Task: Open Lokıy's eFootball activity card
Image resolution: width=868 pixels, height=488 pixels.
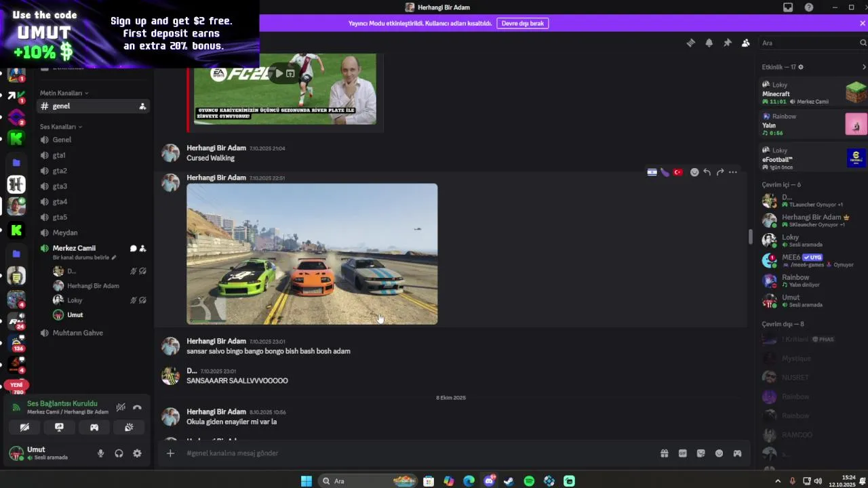Action: (x=813, y=158)
